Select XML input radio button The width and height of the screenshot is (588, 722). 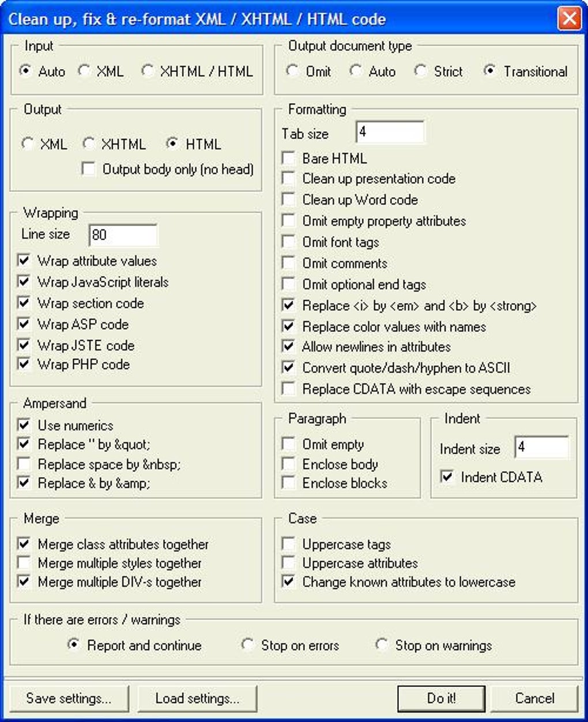[x=85, y=71]
